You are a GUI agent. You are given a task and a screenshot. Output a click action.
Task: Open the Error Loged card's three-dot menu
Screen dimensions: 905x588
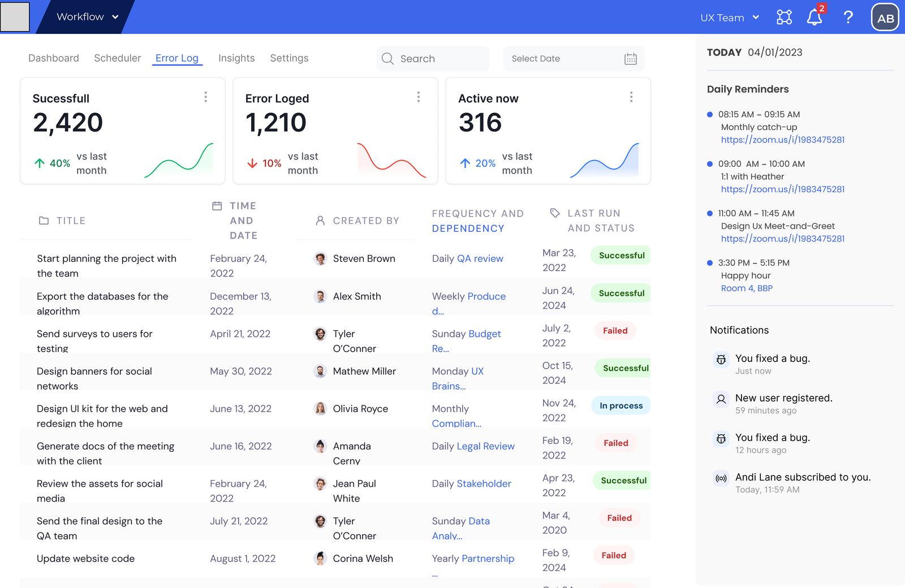(419, 97)
